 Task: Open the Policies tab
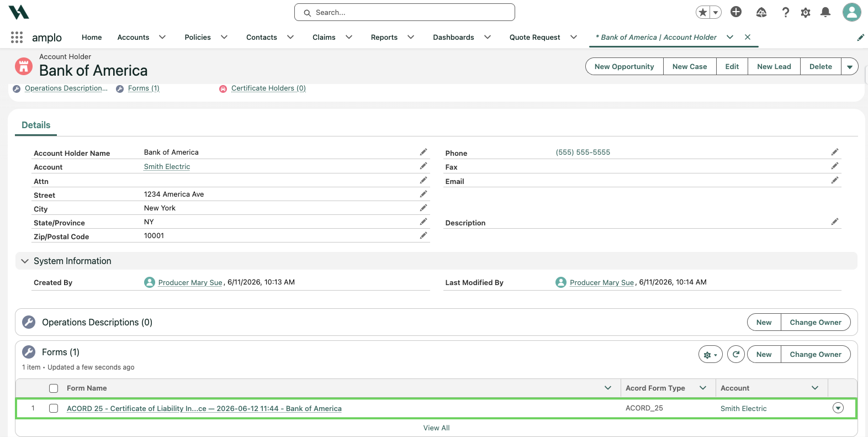(x=198, y=37)
